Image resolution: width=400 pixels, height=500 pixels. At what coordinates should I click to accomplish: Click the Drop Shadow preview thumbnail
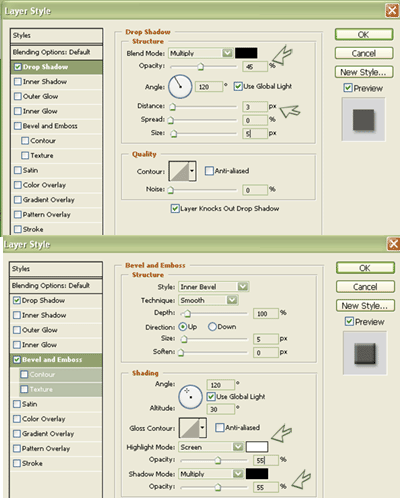pos(363,119)
